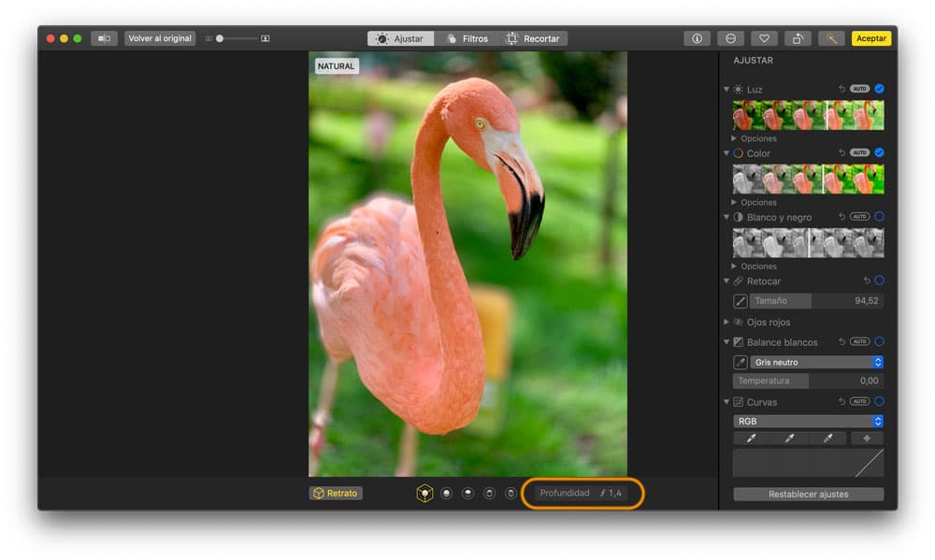Open the extensions ellipsis menu

tap(730, 38)
